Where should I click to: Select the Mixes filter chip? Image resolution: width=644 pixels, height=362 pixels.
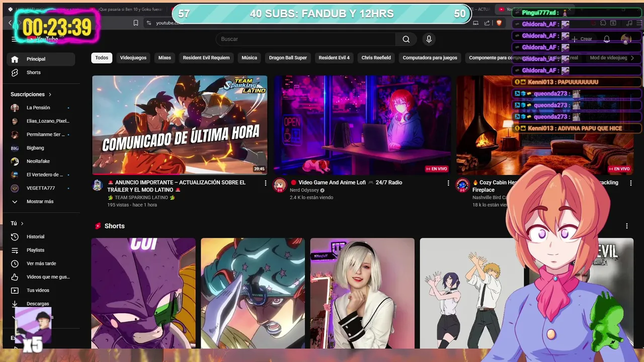[x=165, y=58]
